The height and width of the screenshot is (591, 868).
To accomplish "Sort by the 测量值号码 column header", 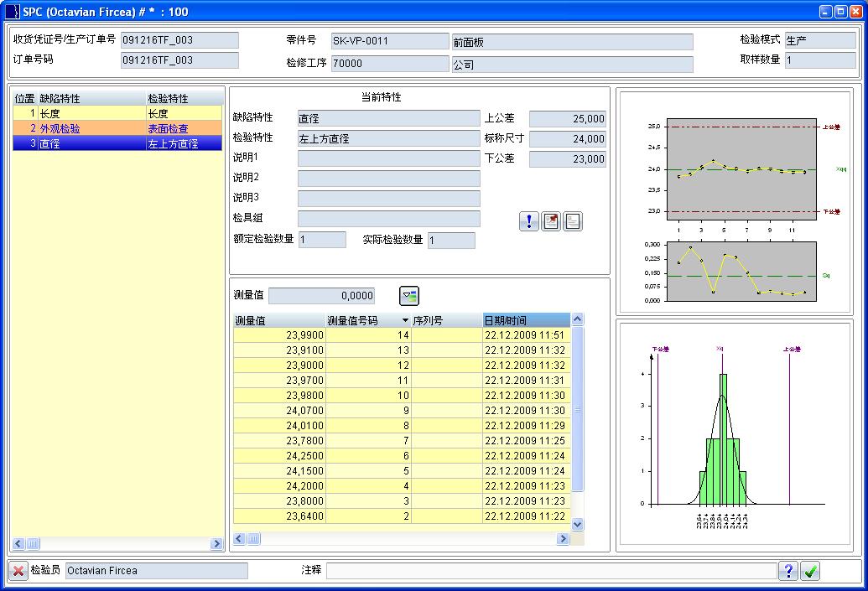I will (x=362, y=320).
